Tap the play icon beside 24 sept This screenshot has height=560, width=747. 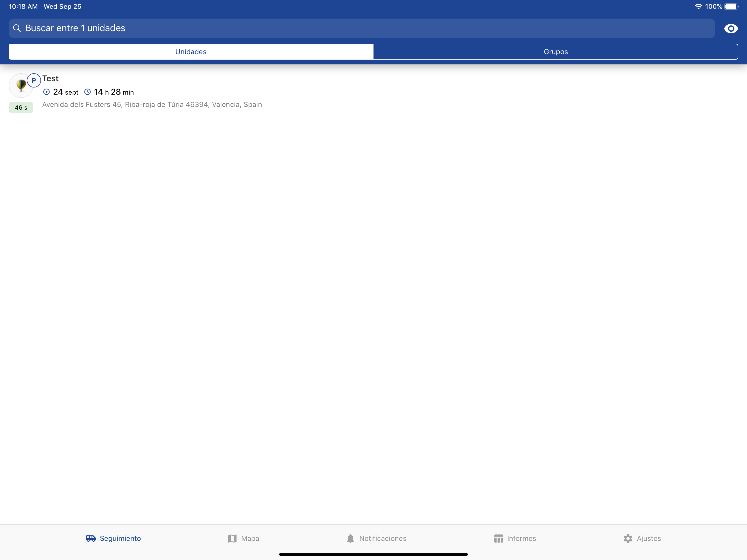pos(46,92)
